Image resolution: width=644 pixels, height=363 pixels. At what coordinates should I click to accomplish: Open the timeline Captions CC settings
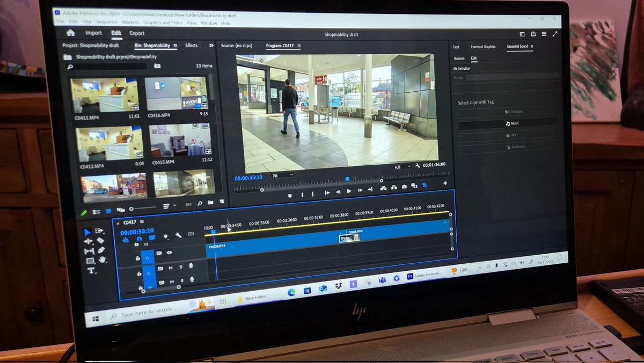tap(191, 234)
